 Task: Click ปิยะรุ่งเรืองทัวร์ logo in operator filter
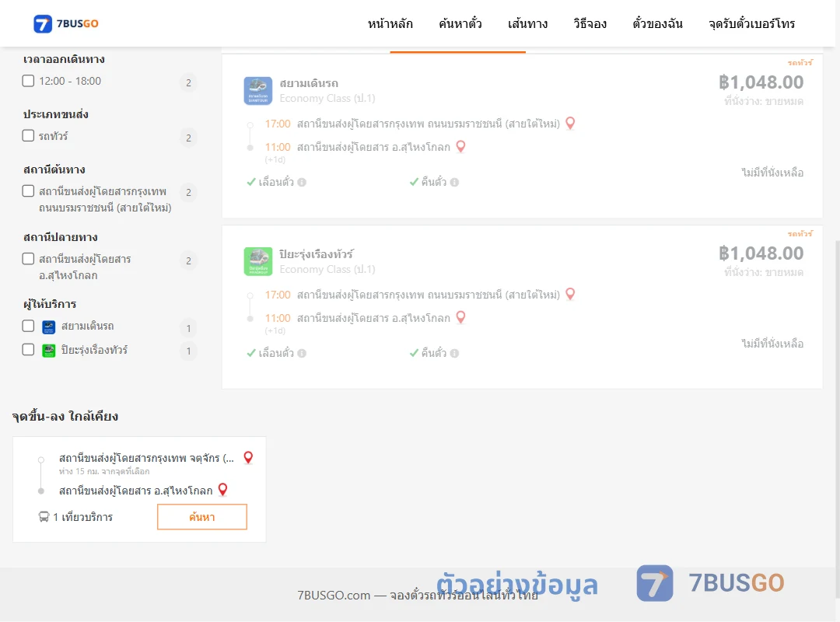pos(49,351)
